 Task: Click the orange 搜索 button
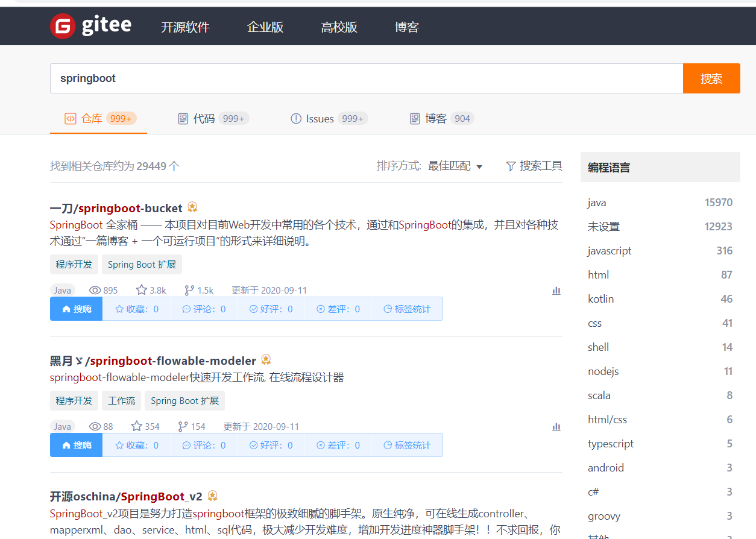tap(711, 78)
